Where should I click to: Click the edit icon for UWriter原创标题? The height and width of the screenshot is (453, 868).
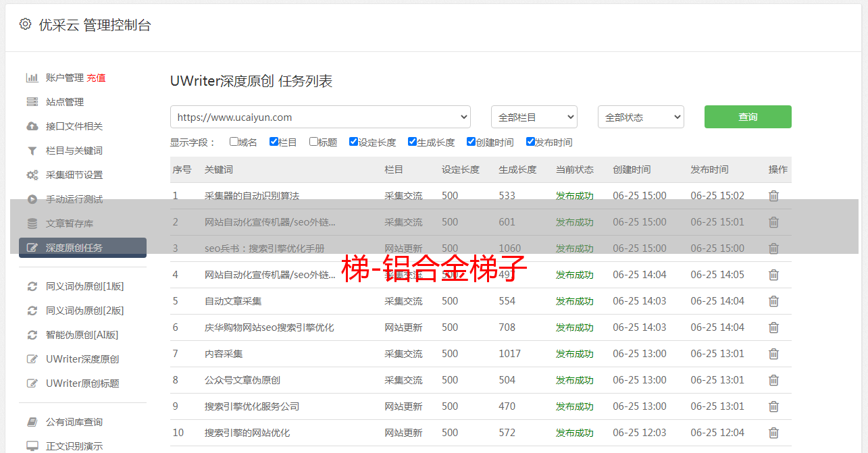click(32, 383)
